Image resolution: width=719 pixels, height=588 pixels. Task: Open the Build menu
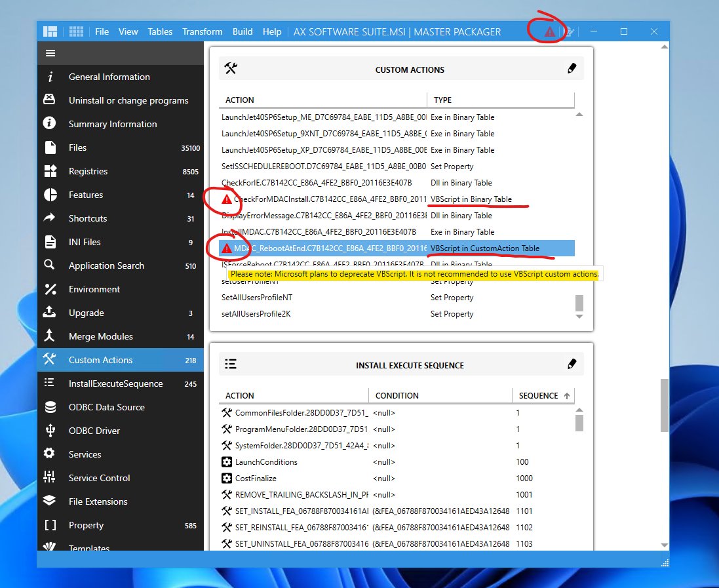[243, 31]
